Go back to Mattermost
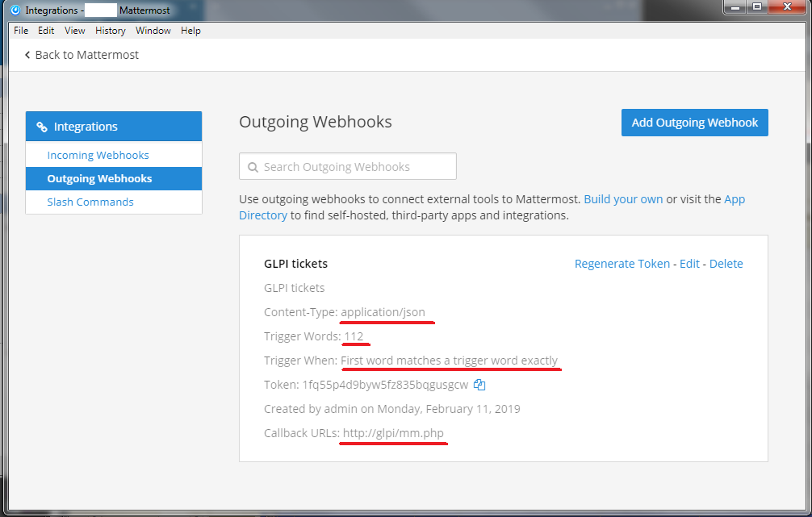This screenshot has width=812, height=517. click(86, 55)
